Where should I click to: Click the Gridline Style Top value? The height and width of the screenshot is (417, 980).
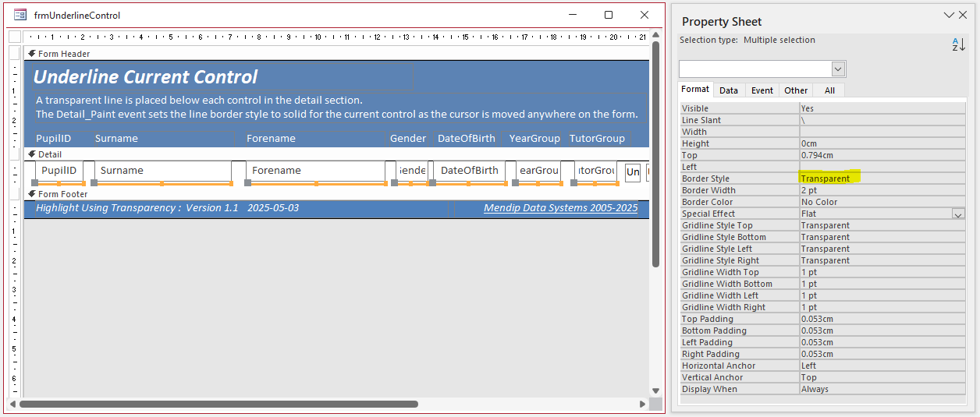tap(882, 225)
